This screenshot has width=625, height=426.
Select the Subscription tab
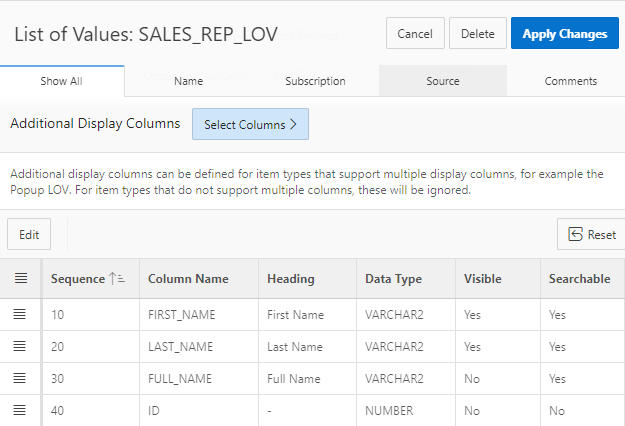315,81
